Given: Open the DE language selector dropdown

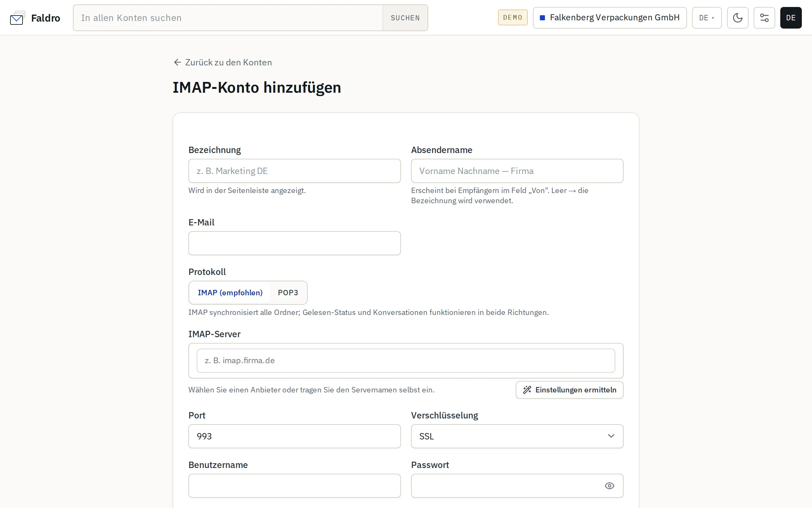Looking at the screenshot, I should pyautogui.click(x=707, y=18).
